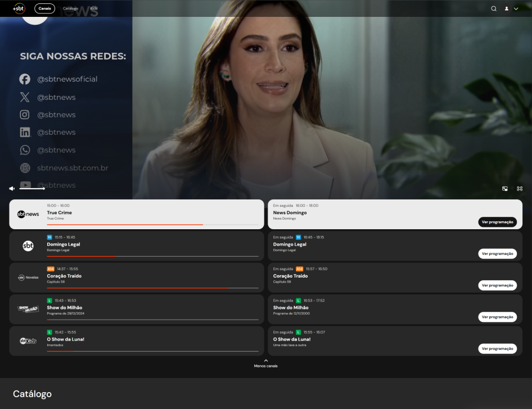Viewport: 532px width, 409px height.
Task: Click Ver programação for Coração Traído
Action: click(x=497, y=285)
